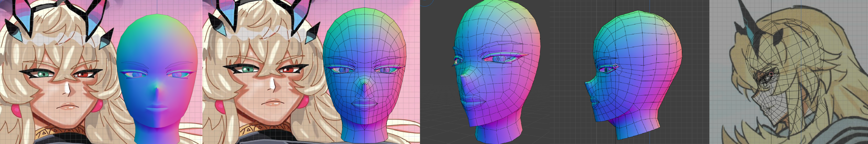The width and height of the screenshot is (868, 144).
Task: Click the 3D cursor on the transparent wireframe head
Action: point(771,74)
